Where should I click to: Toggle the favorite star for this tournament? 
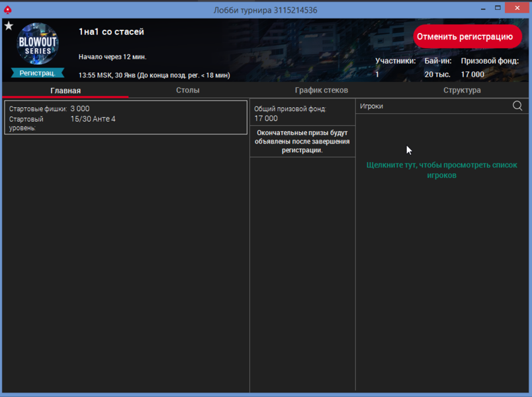tap(9, 26)
